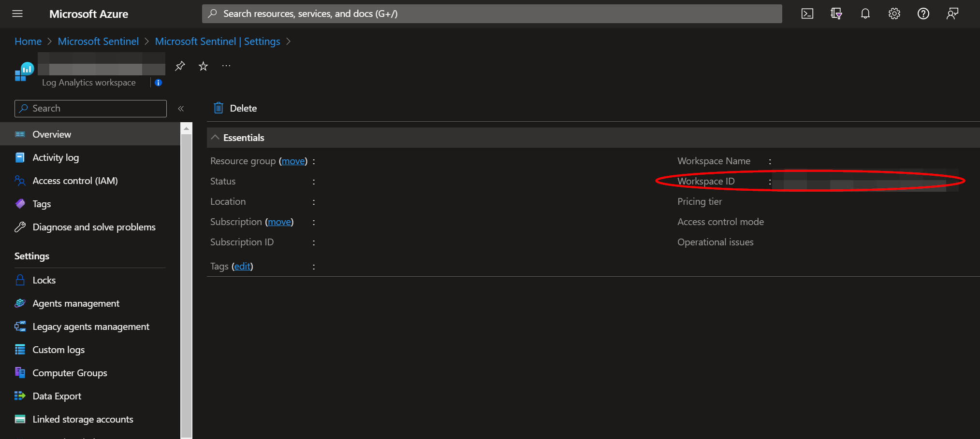Click the Location label
This screenshot has width=980, height=439.
(x=228, y=202)
